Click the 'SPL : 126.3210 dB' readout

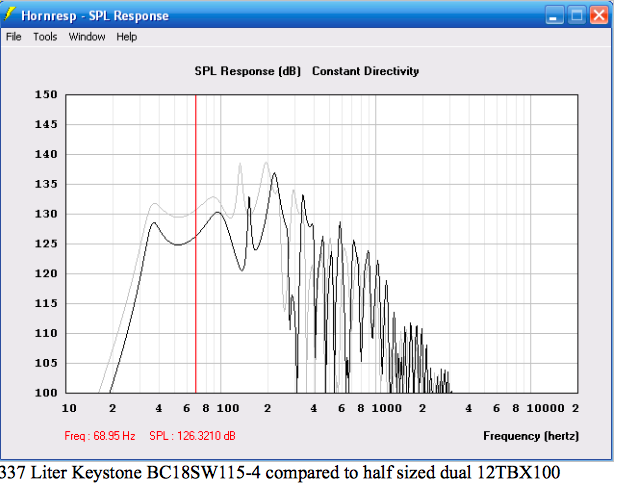coord(192,436)
